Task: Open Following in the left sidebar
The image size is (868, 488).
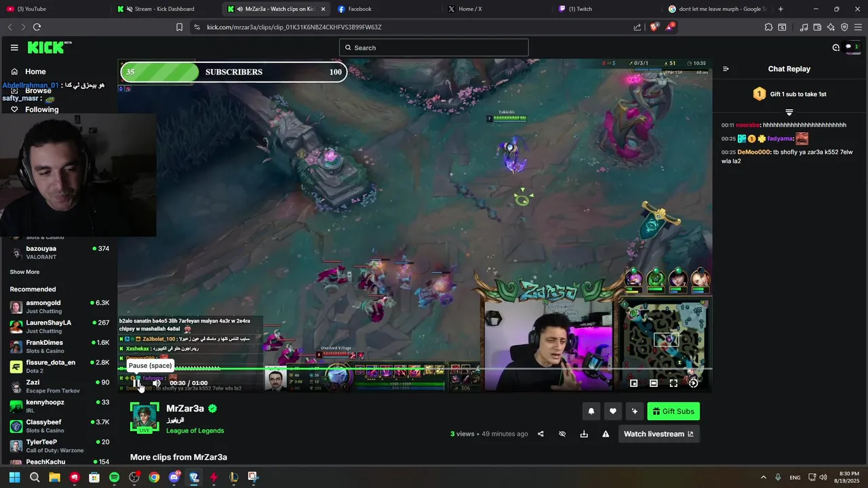Action: pyautogui.click(x=41, y=109)
